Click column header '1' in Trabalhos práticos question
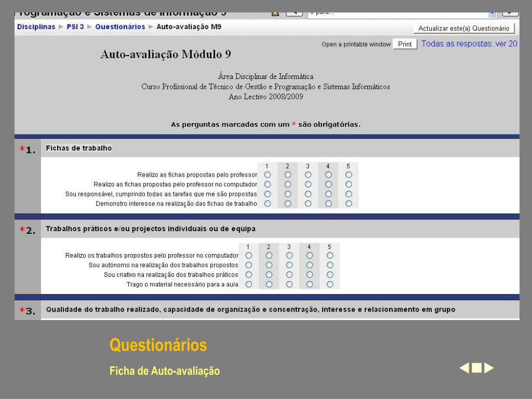The width and height of the screenshot is (532, 399). coord(248,247)
